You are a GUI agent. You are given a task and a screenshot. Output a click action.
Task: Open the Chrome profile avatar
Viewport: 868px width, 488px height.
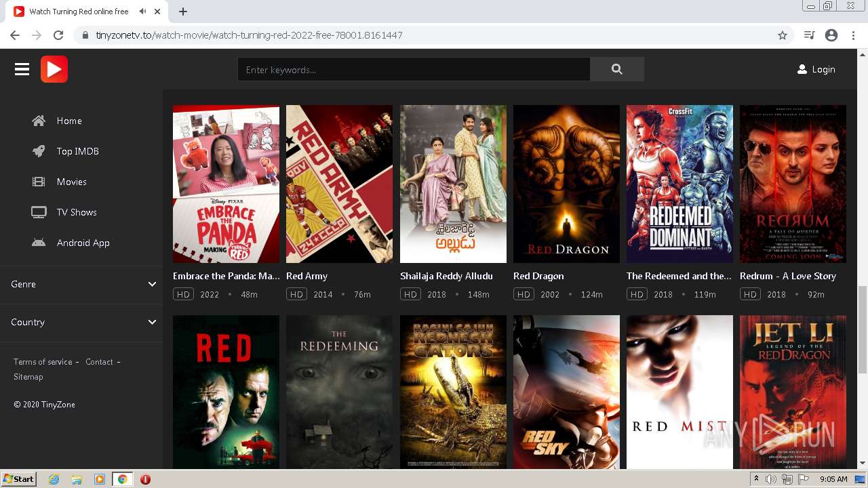(x=831, y=35)
